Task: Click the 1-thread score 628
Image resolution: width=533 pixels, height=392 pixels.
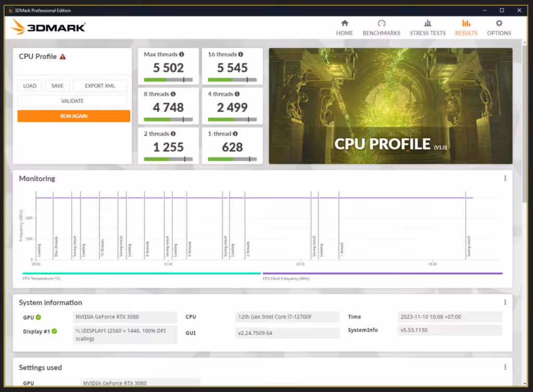Action: [232, 147]
